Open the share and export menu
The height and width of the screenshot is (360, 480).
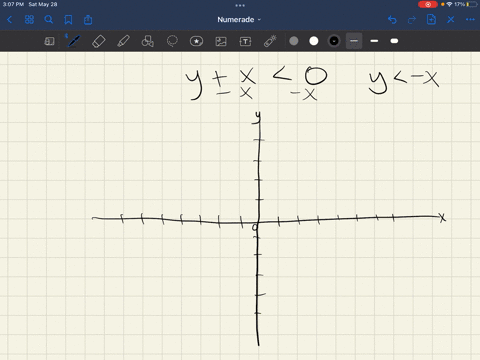tap(88, 20)
